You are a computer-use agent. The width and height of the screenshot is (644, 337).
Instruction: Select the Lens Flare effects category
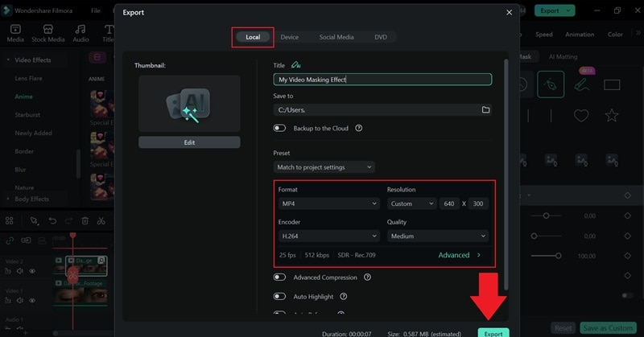28,78
